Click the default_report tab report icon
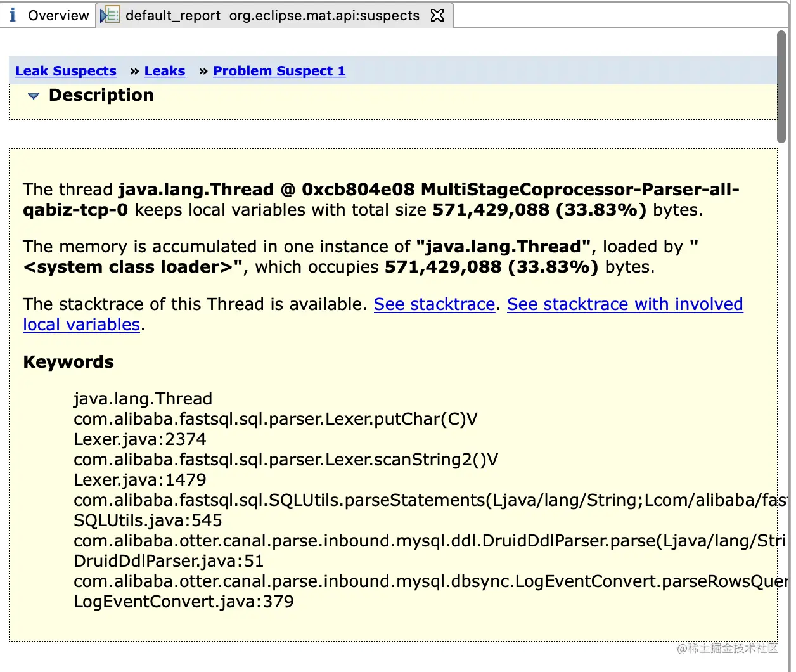The image size is (796, 672). tap(110, 15)
